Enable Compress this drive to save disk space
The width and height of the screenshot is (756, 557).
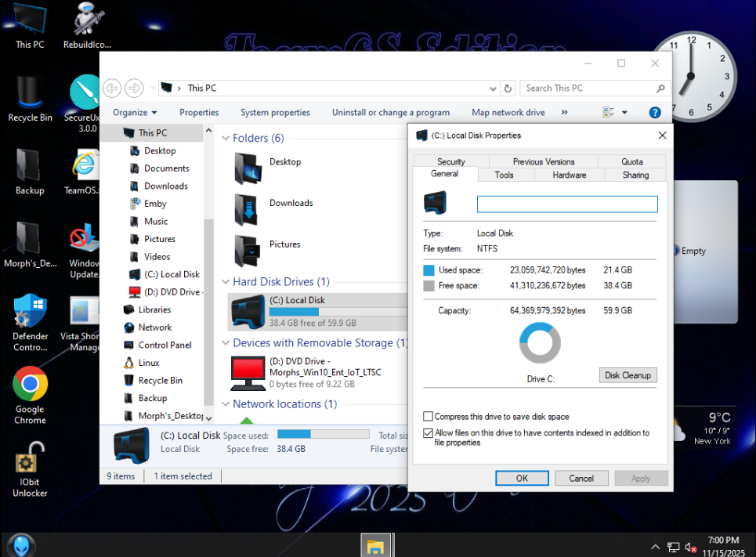coord(428,416)
